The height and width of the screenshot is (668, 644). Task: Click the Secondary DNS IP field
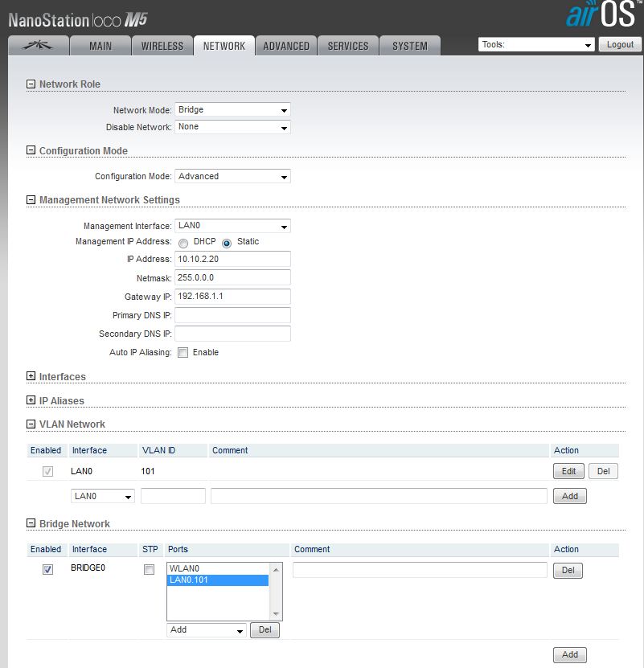point(232,334)
